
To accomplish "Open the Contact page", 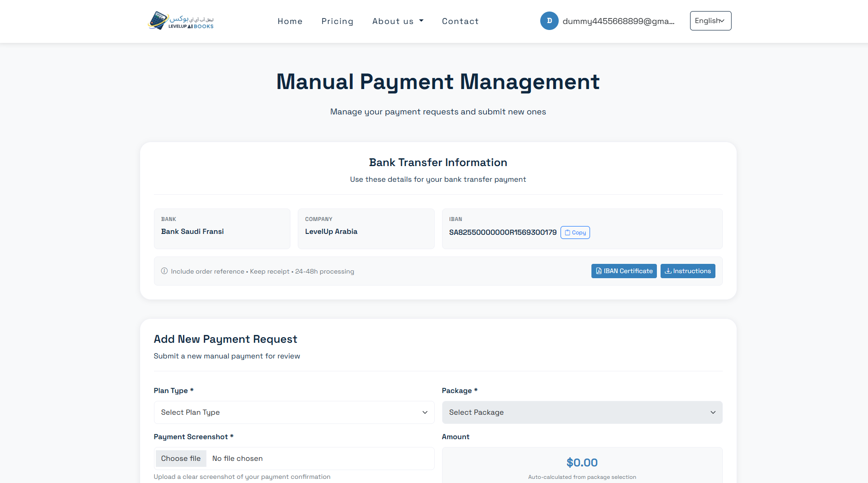I will (460, 21).
